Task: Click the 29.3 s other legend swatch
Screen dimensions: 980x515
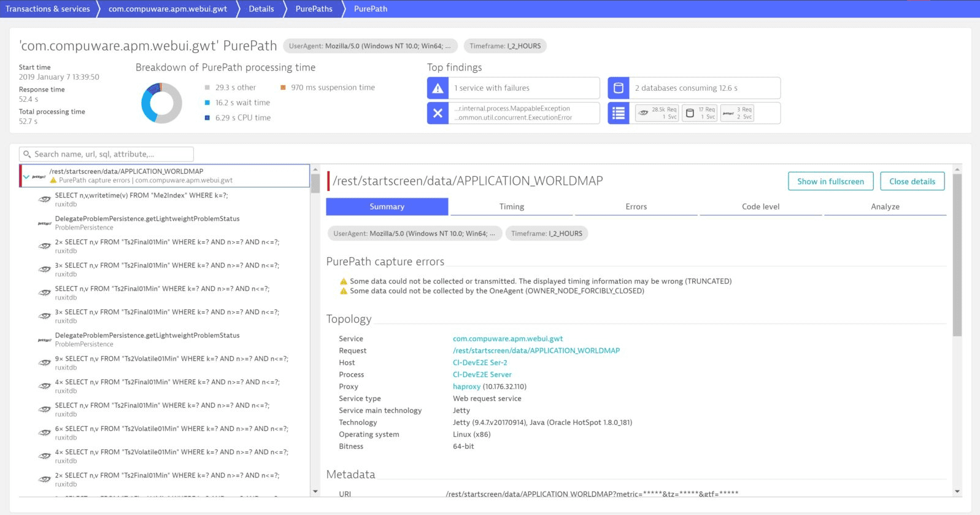Action: pos(207,88)
